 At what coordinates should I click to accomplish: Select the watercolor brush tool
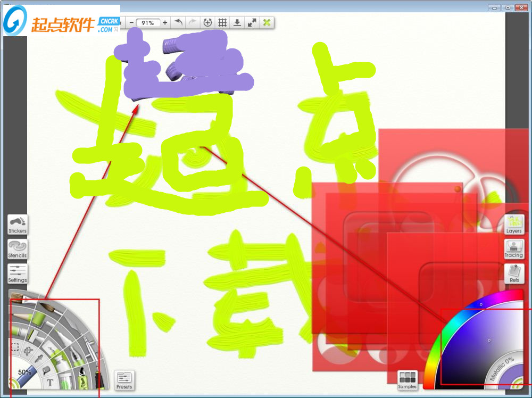tap(51, 308)
